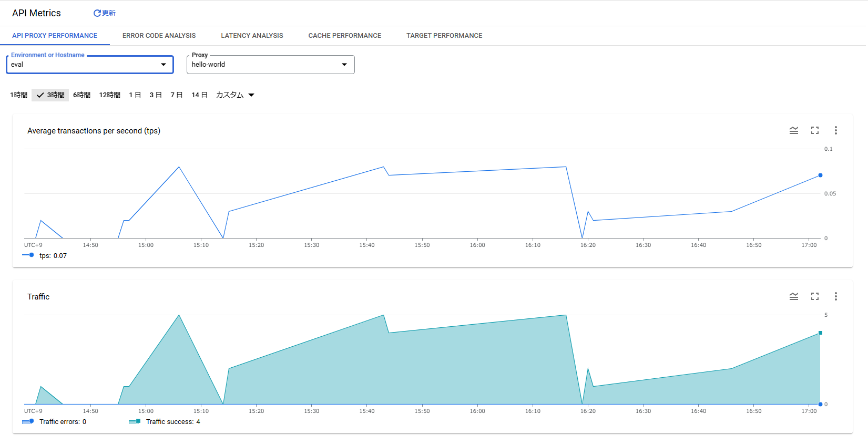Viewport: 868px width, 445px height.
Task: Expand the カスタム custom range dropdown
Action: tap(235, 95)
